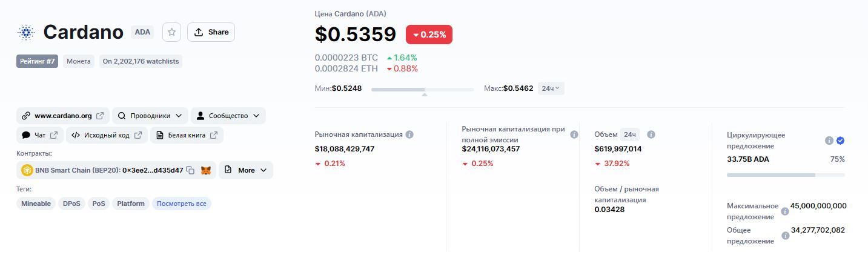The image size is (868, 255).
Task: Open the 24ч price range selector
Action: click(x=551, y=88)
